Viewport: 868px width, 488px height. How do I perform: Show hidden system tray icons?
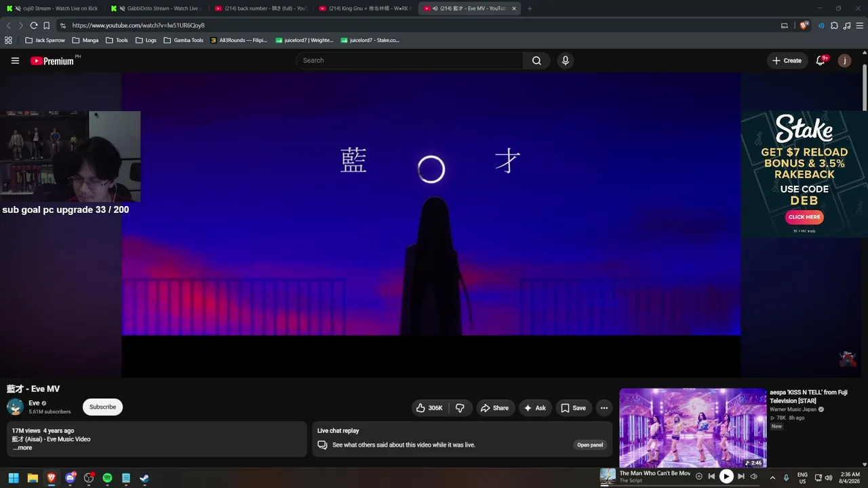[x=772, y=478]
